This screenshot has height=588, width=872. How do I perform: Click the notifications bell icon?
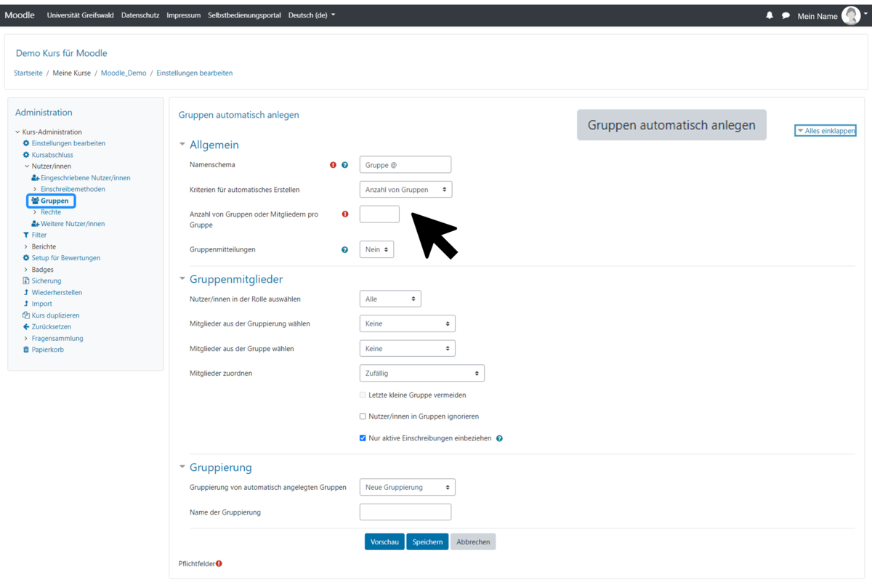coord(770,15)
